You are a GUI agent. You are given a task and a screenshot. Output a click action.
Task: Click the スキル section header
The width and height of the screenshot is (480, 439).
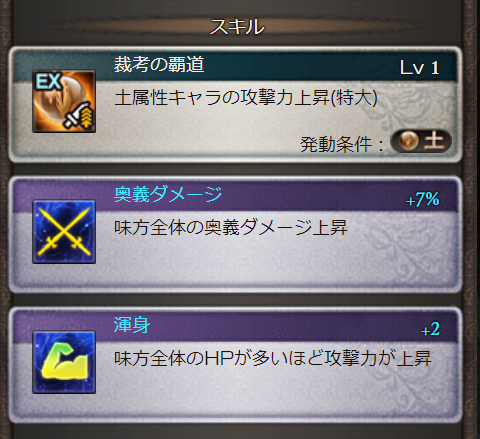pyautogui.click(x=237, y=27)
